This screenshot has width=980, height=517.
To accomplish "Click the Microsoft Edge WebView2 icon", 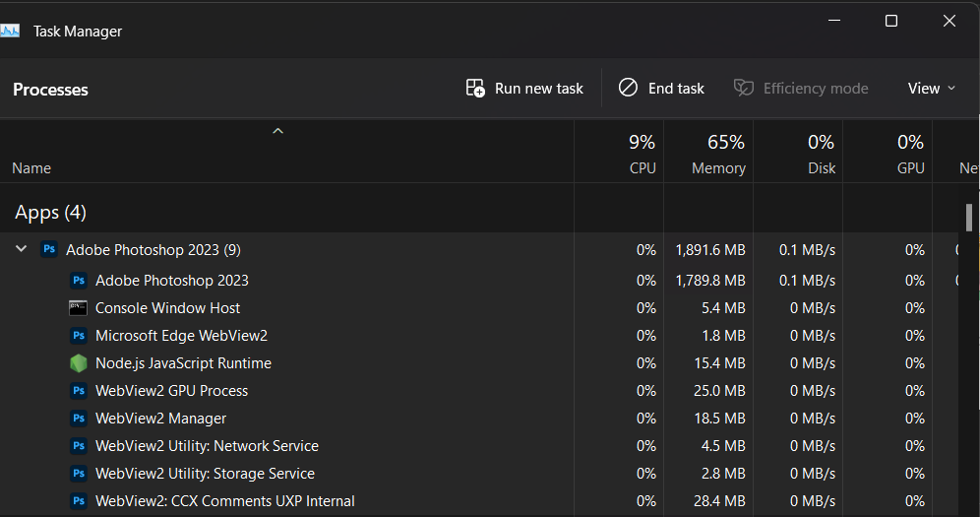I will [78, 335].
